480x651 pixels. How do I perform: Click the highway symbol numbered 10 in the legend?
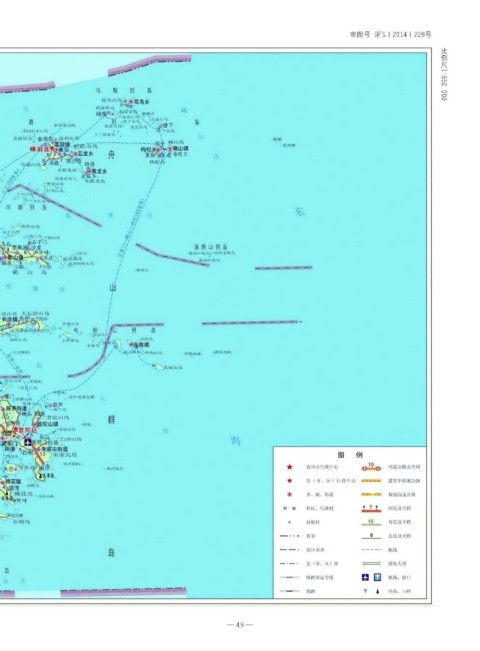click(x=371, y=467)
